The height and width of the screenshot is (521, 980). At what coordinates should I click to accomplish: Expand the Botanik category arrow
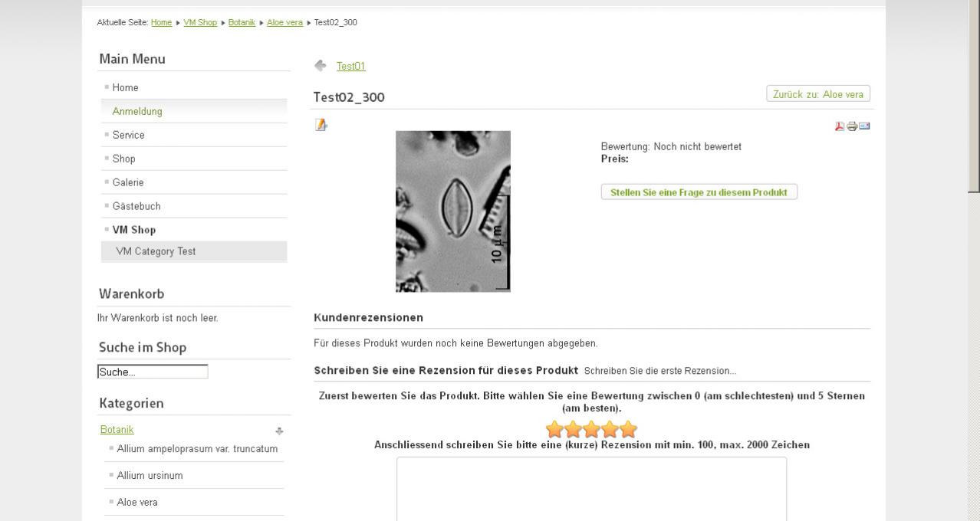[279, 431]
